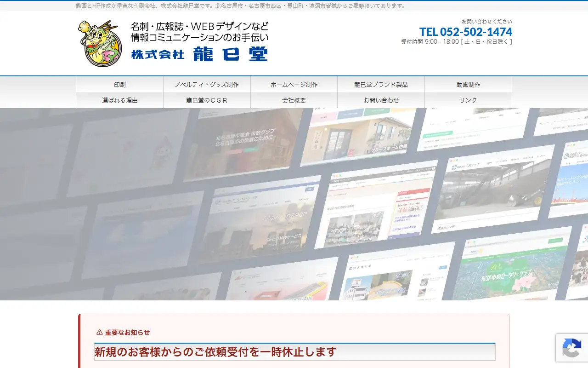Screen dimensions: 588x368
Task: Click the 株式会社 龍巳堂 company name logo
Action: pos(199,54)
